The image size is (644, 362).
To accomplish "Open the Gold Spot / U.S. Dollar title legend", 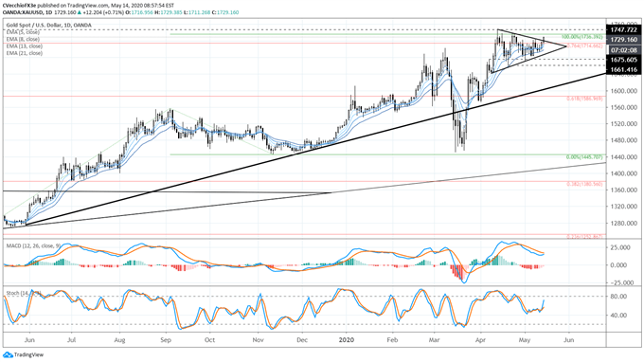I will point(49,25).
